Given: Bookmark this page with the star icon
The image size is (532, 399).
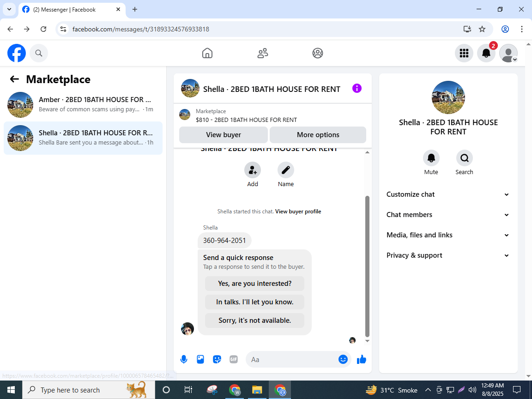Looking at the screenshot, I should (x=482, y=29).
